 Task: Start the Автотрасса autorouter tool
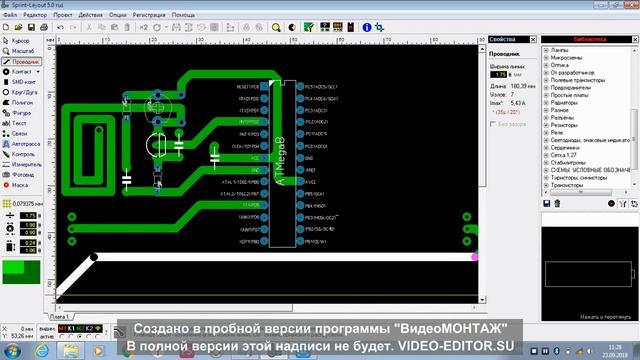(x=21, y=144)
